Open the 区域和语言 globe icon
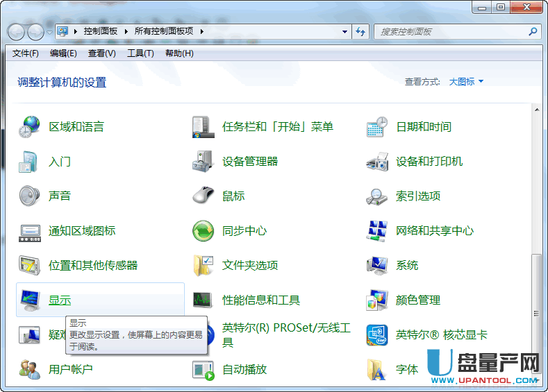 point(30,127)
